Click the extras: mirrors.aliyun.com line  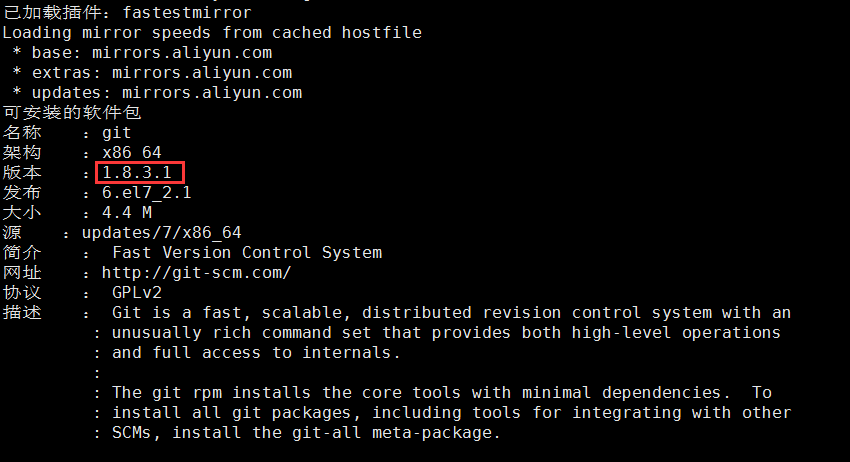click(x=152, y=73)
